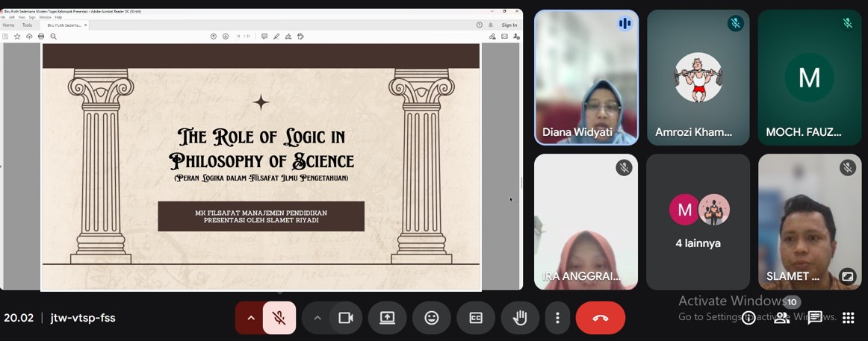Unmute the microphone in the call bar
The height and width of the screenshot is (341, 868).
(x=279, y=318)
